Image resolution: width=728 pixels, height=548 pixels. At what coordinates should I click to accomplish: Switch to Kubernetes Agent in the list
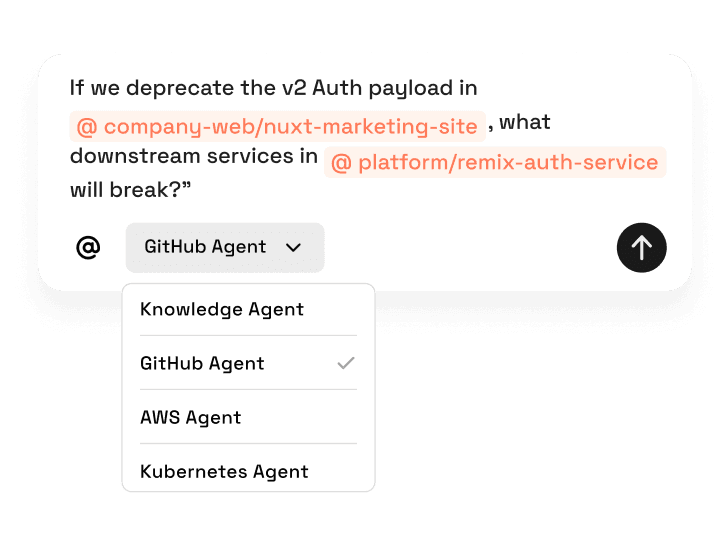(x=224, y=471)
